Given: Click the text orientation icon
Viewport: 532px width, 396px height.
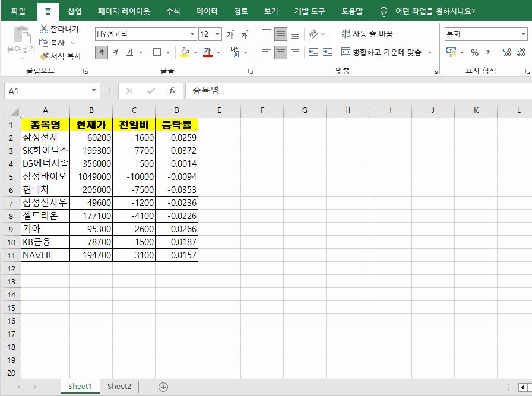Looking at the screenshot, I should pyautogui.click(x=313, y=34).
